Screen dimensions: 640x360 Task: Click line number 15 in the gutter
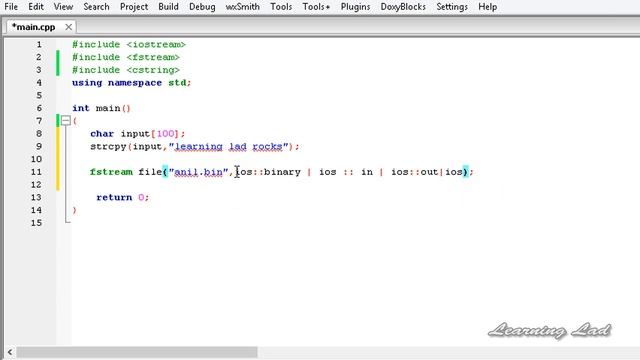36,223
